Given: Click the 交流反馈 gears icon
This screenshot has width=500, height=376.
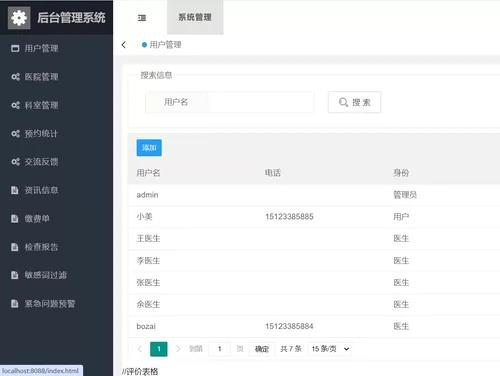Looking at the screenshot, I should 15,162.
